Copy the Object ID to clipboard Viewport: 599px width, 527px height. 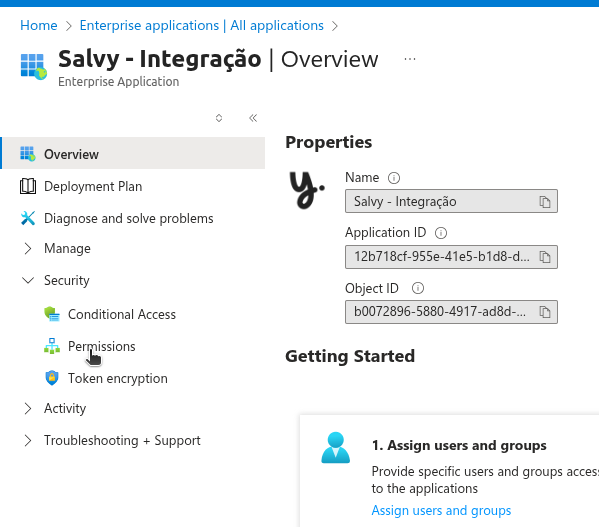[x=544, y=312]
